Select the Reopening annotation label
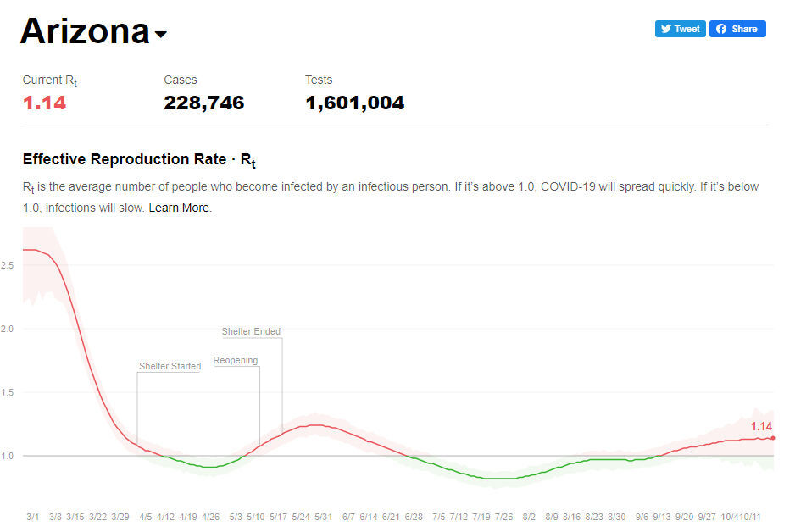The height and width of the screenshot is (532, 795). pyautogui.click(x=236, y=360)
